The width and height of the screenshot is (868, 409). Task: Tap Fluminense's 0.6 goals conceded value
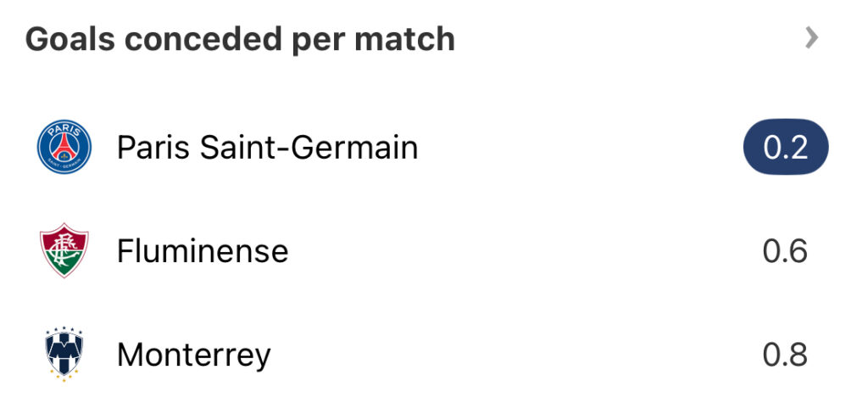click(785, 251)
